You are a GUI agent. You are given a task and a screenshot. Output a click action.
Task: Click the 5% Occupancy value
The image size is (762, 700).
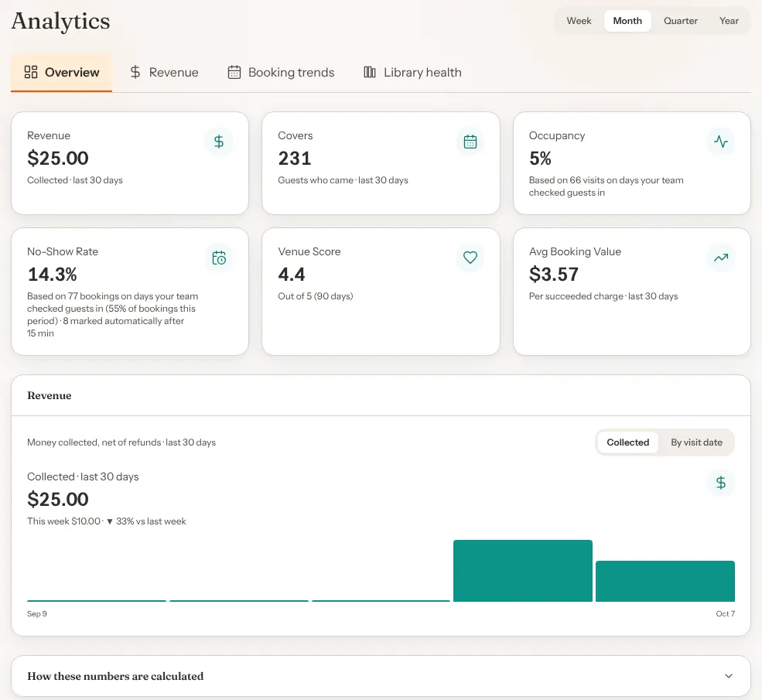[x=540, y=159]
